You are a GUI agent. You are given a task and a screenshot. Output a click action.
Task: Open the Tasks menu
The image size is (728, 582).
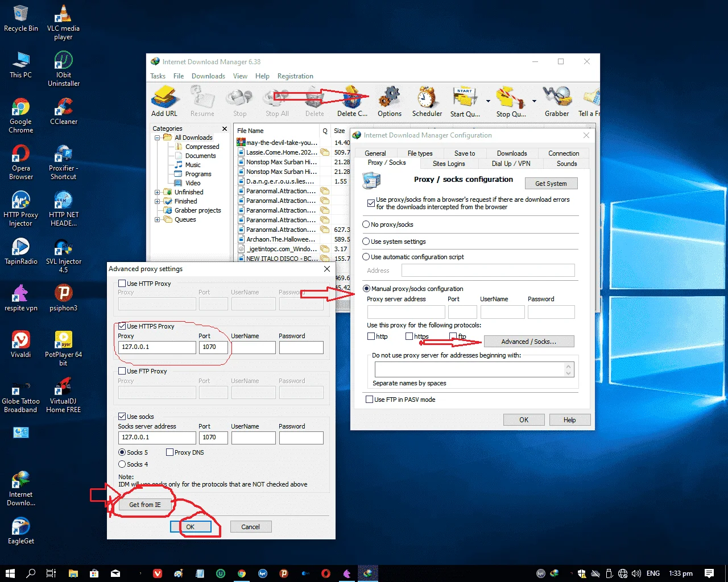pos(158,76)
